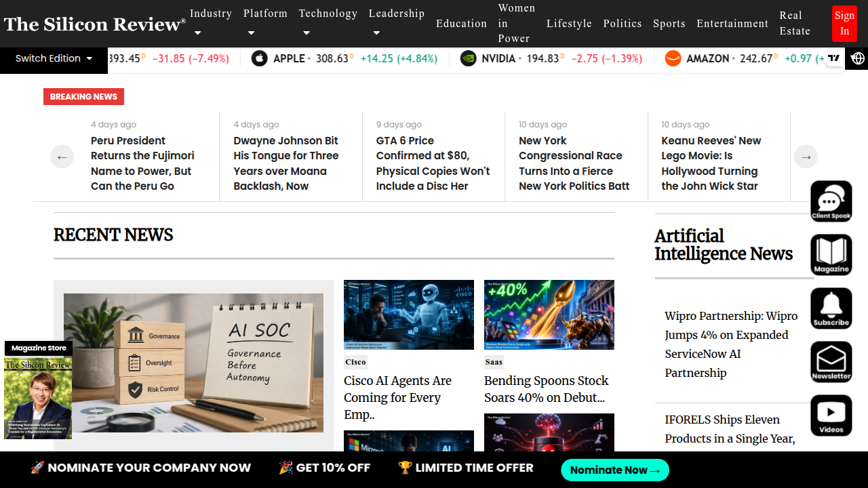Open the Switch Edition dropdown
This screenshot has height=488, width=868.
[x=54, y=58]
